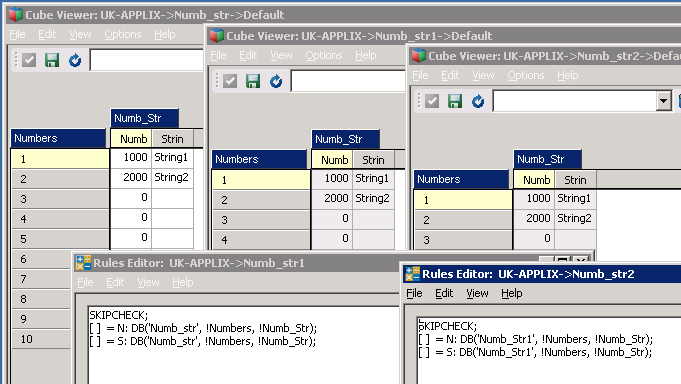The image size is (681, 384).
Task: Click the Rules Editor Numb_str2 title icon
Action: 412,274
